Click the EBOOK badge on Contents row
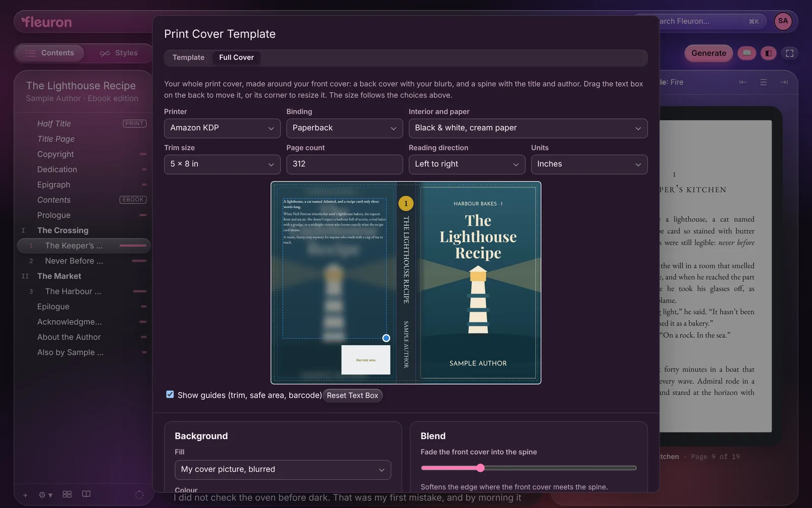The image size is (812, 508). tap(133, 200)
